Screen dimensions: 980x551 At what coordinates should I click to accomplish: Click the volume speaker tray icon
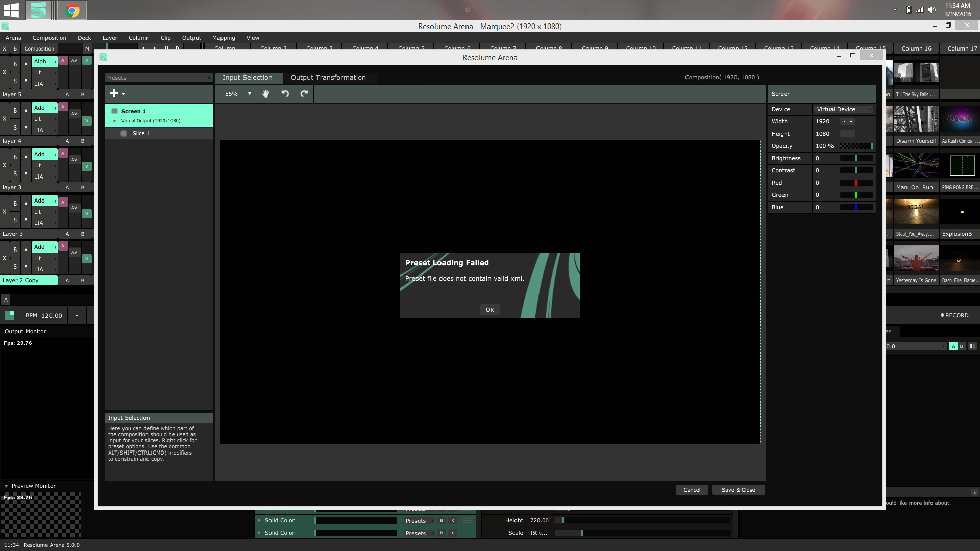coord(932,10)
